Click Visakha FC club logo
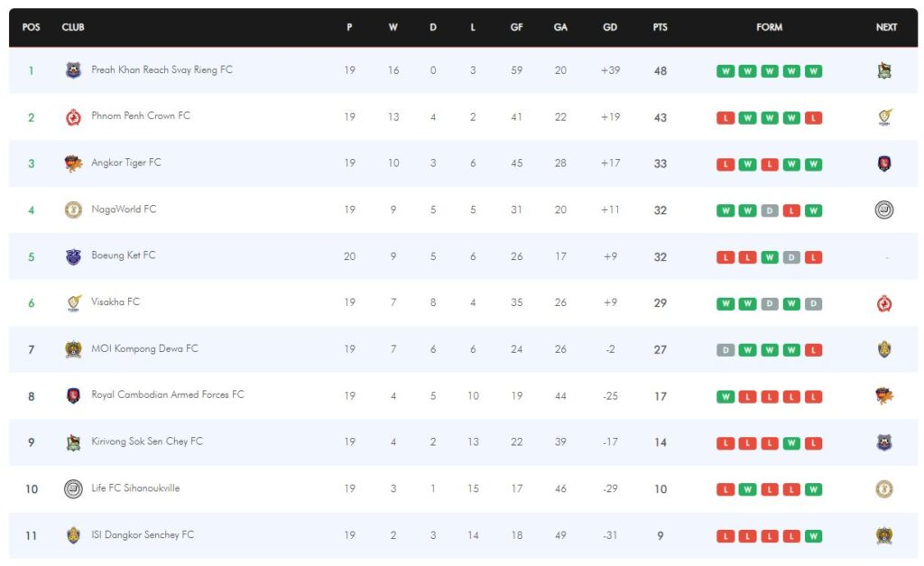 tap(73, 303)
